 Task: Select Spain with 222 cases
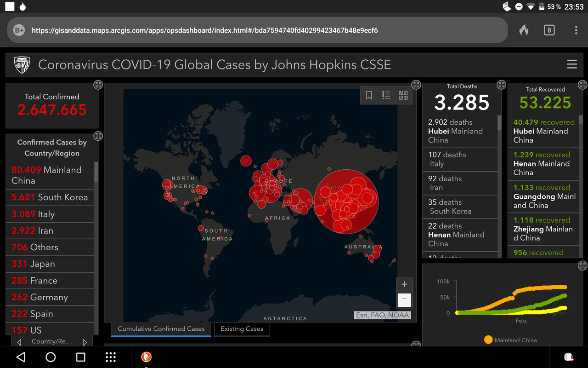coord(50,314)
